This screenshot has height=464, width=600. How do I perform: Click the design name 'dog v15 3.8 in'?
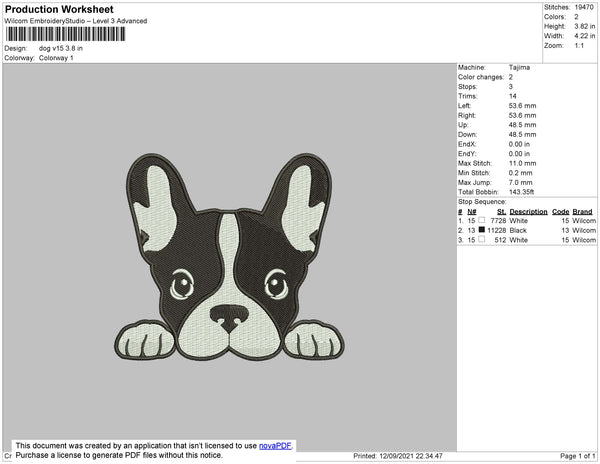coord(61,49)
